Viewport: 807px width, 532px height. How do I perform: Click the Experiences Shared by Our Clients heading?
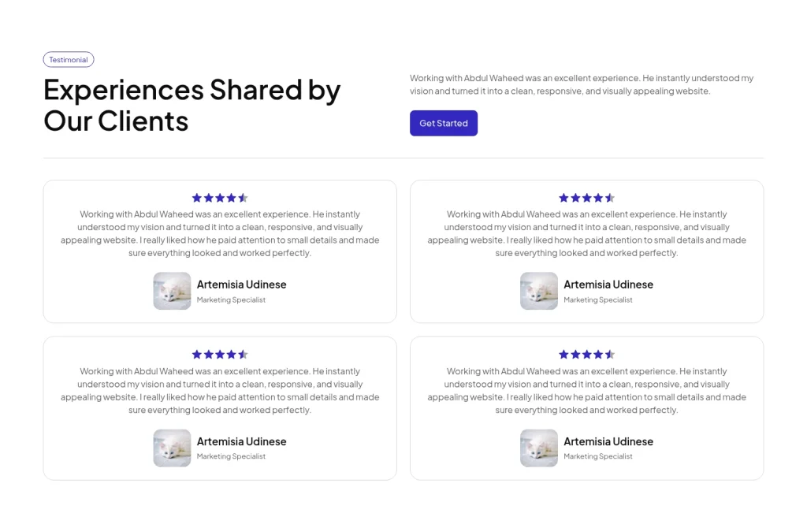coord(192,105)
